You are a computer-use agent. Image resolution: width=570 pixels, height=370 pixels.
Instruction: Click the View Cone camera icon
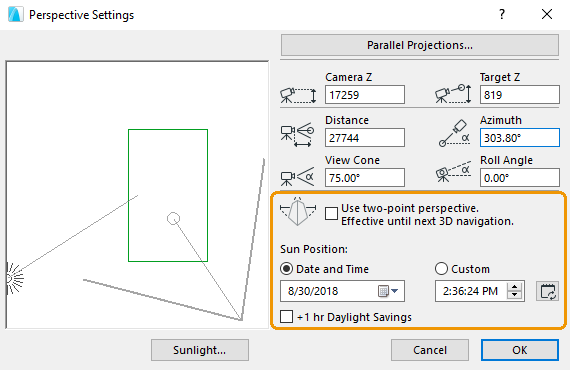coord(297,177)
